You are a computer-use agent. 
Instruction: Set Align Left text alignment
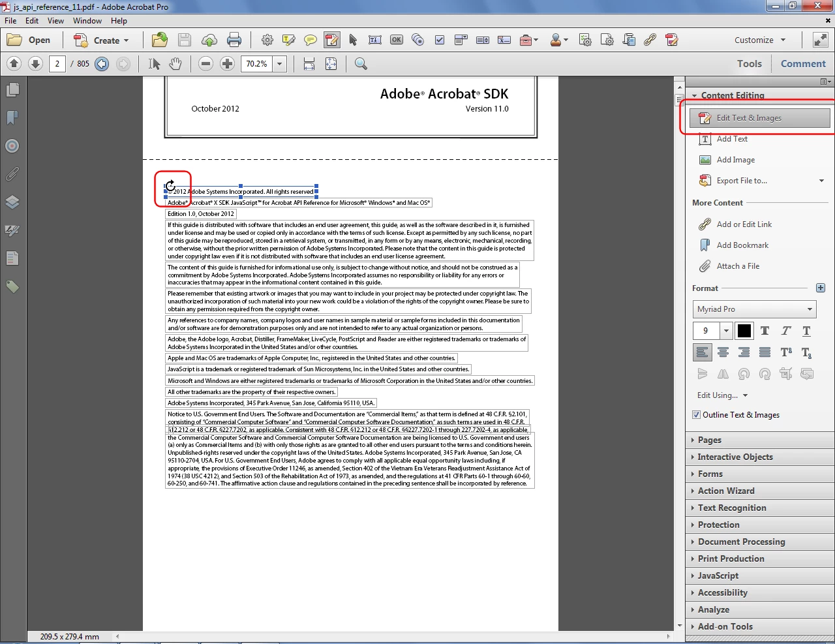tap(703, 352)
